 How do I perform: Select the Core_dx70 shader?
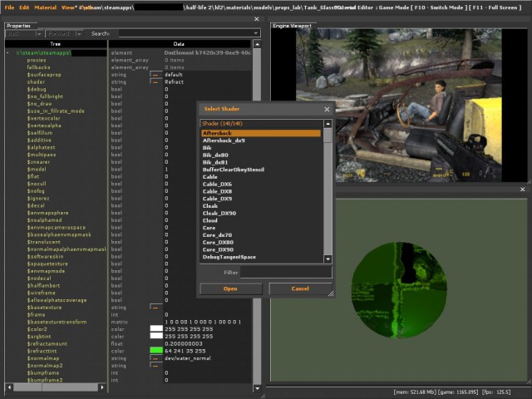click(x=260, y=235)
